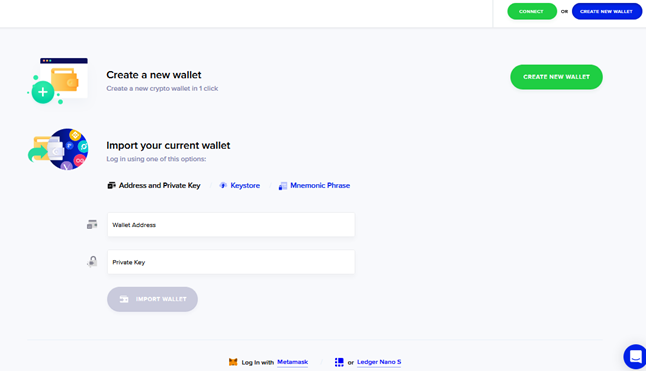Open the Metamask login link
Screen dimensions: 646x371
click(x=293, y=362)
